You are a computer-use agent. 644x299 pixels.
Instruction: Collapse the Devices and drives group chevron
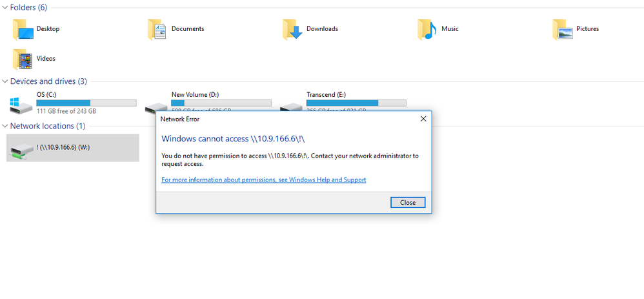click(5, 81)
